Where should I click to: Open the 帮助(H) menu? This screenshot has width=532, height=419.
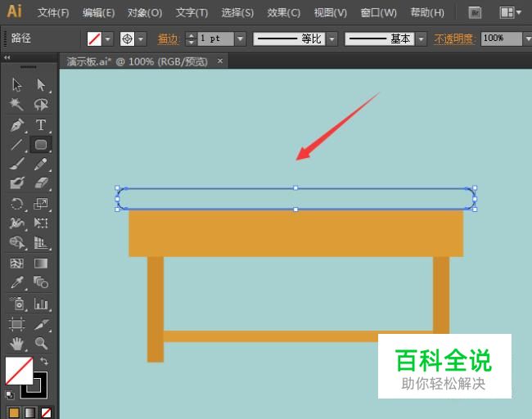427,13
